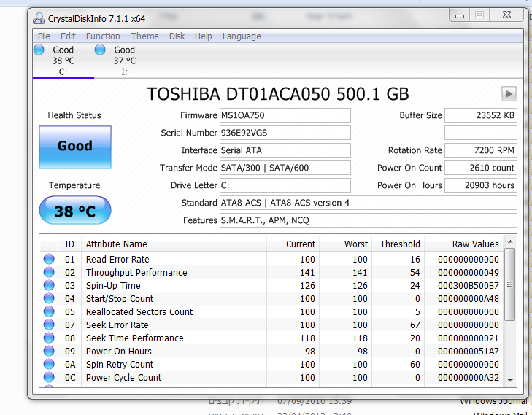Open the Language menu
This screenshot has width=532, height=415.
242,36
